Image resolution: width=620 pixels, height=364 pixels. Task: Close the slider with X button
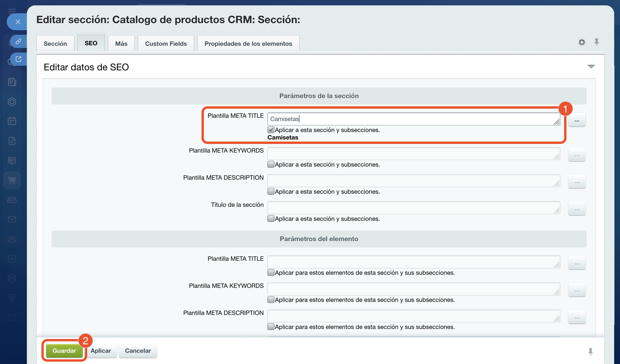(18, 22)
